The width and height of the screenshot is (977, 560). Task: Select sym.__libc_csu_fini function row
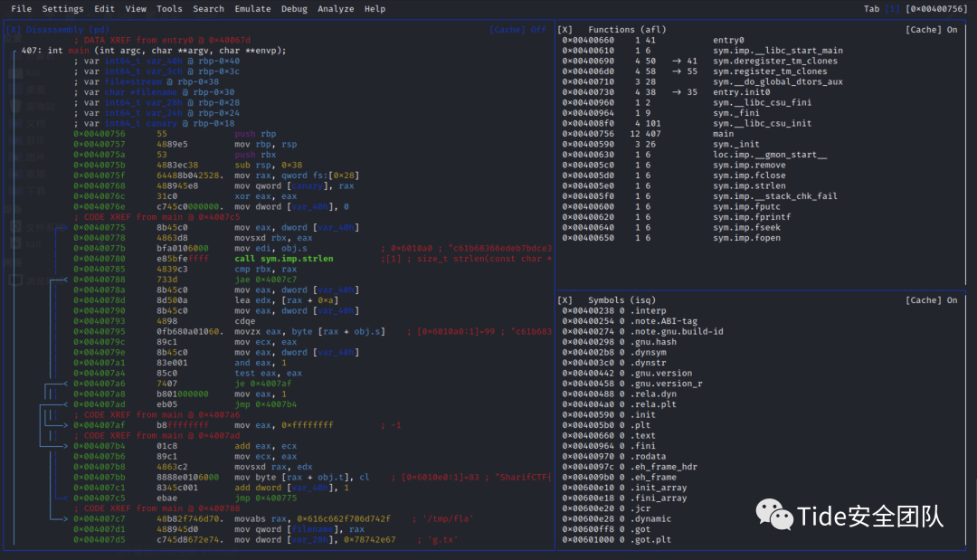pyautogui.click(x=687, y=103)
